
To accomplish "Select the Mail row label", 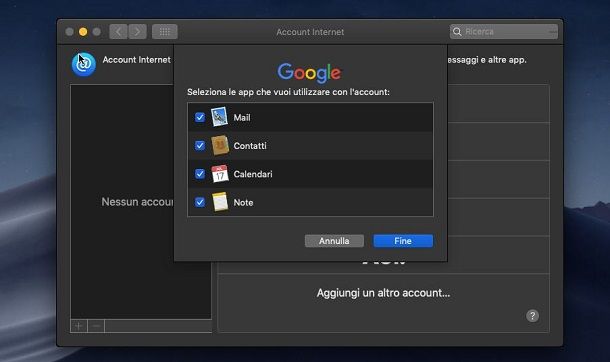I will [x=242, y=117].
